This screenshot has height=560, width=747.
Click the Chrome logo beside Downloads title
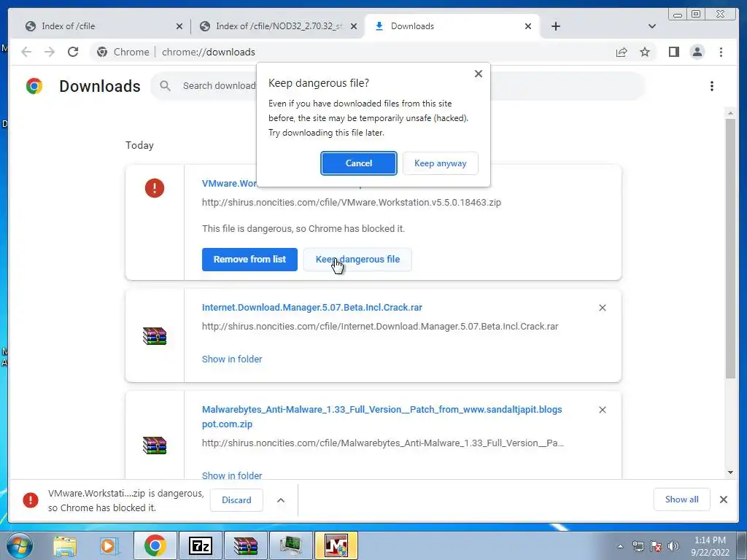coord(34,86)
